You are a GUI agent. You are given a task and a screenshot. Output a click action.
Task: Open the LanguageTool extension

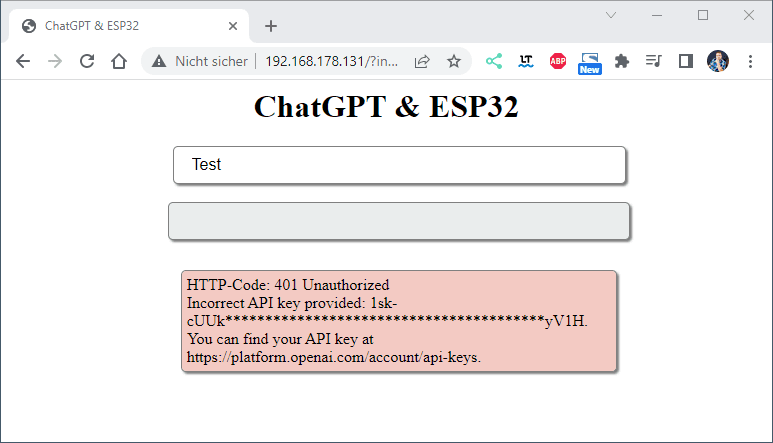(526, 61)
